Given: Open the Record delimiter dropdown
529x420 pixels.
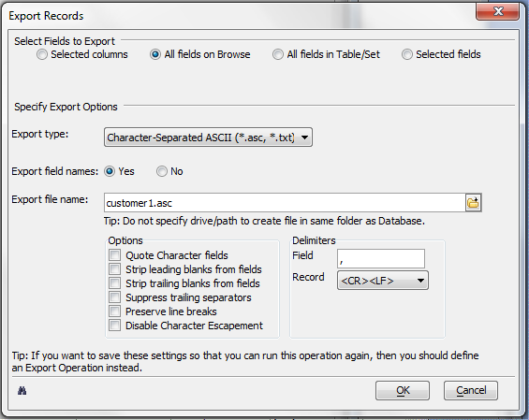Looking at the screenshot, I should (383, 281).
